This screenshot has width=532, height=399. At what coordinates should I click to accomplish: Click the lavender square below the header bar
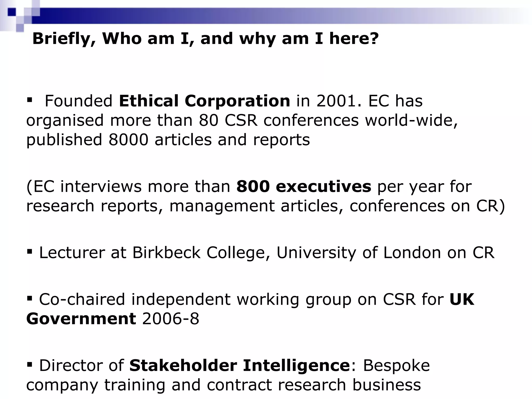tap(20, 28)
